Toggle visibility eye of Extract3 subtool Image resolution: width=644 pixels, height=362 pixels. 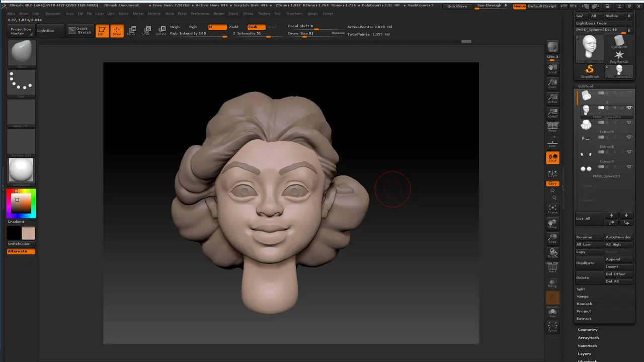tap(629, 152)
